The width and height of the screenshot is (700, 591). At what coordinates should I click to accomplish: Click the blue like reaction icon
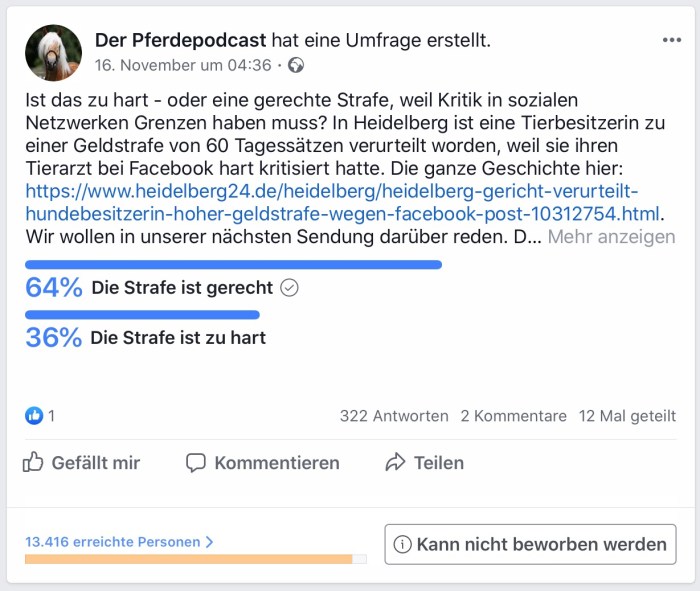(x=34, y=416)
